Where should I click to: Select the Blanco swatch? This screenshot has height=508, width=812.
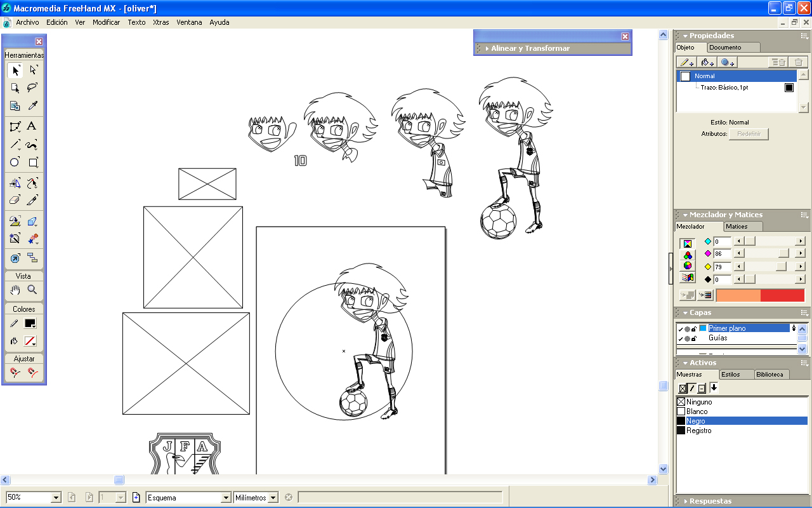point(742,411)
